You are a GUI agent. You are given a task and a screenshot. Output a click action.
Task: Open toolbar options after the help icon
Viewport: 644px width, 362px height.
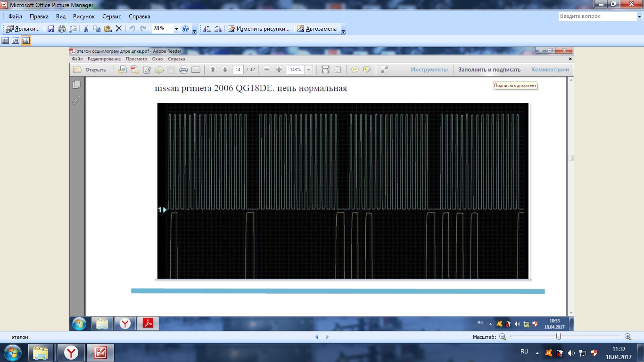(x=195, y=30)
